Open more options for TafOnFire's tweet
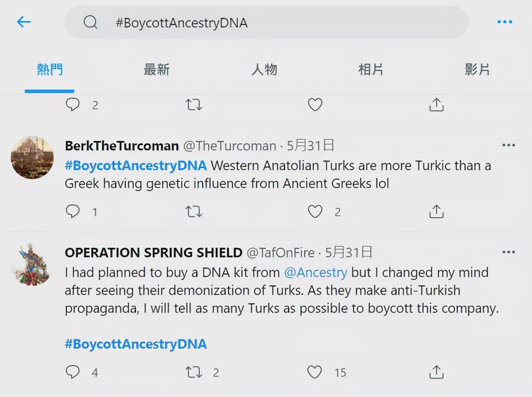This screenshot has height=397, width=532. 508,252
